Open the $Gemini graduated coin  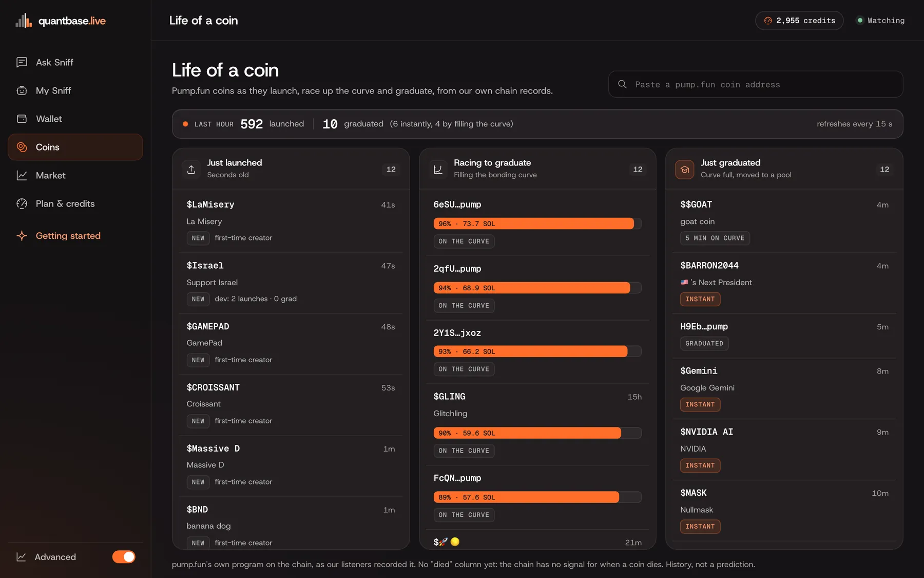[x=784, y=388]
